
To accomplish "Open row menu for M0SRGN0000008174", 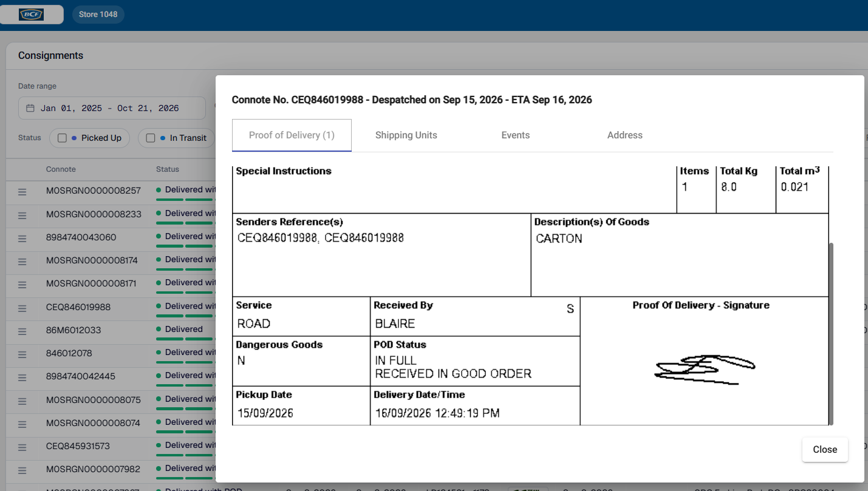I will 22,262.
